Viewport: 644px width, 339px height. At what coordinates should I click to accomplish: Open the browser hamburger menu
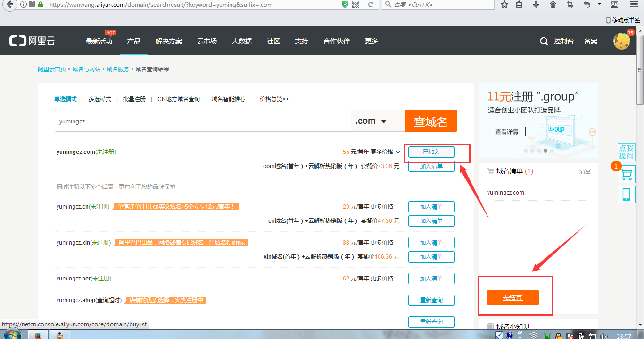634,4
